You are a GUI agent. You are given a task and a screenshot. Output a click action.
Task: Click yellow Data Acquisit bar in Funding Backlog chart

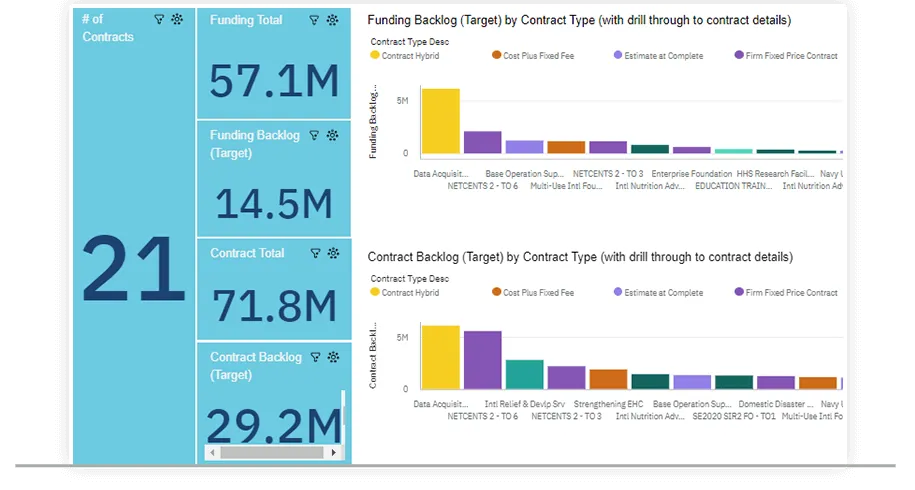tap(441, 121)
